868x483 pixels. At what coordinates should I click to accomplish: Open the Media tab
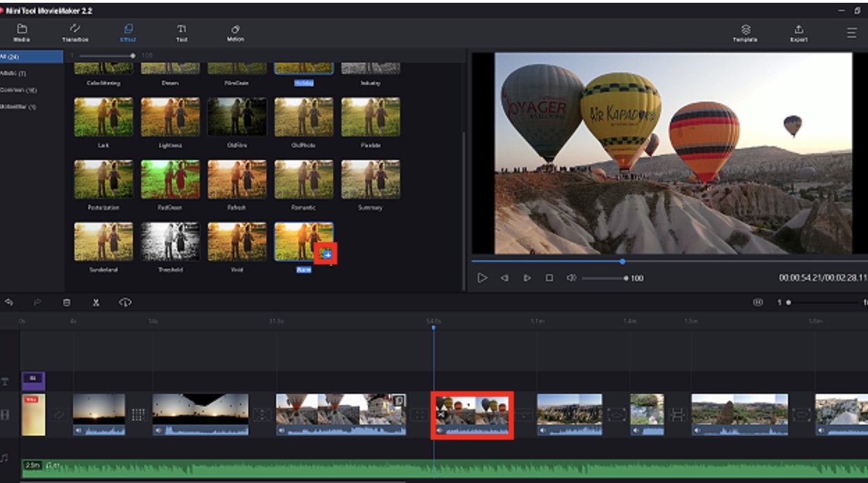pyautogui.click(x=22, y=33)
